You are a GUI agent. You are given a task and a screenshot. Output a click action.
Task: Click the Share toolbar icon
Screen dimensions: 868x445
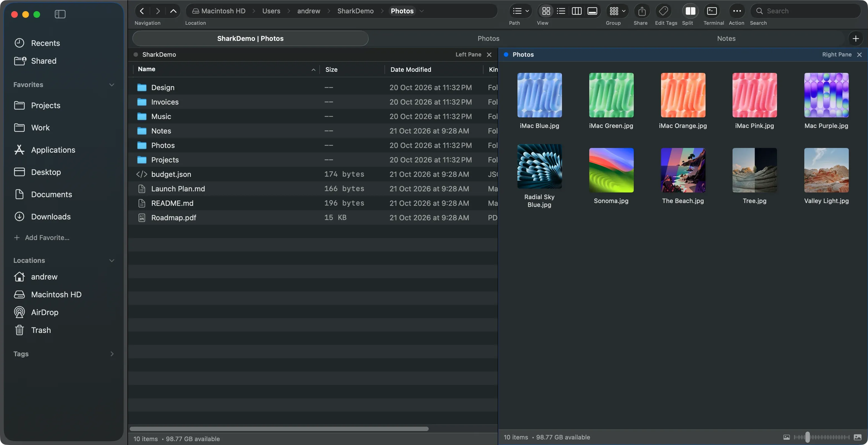642,11
